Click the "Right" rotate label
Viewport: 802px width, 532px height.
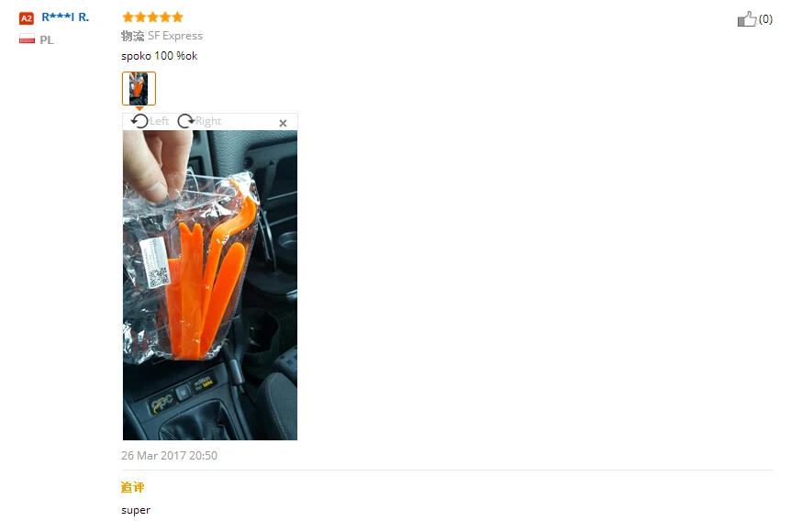click(208, 121)
